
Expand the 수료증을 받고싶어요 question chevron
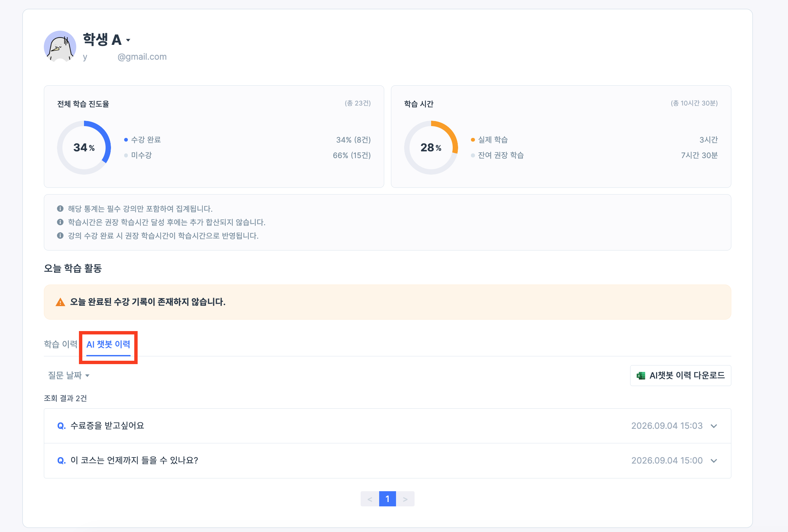click(714, 426)
